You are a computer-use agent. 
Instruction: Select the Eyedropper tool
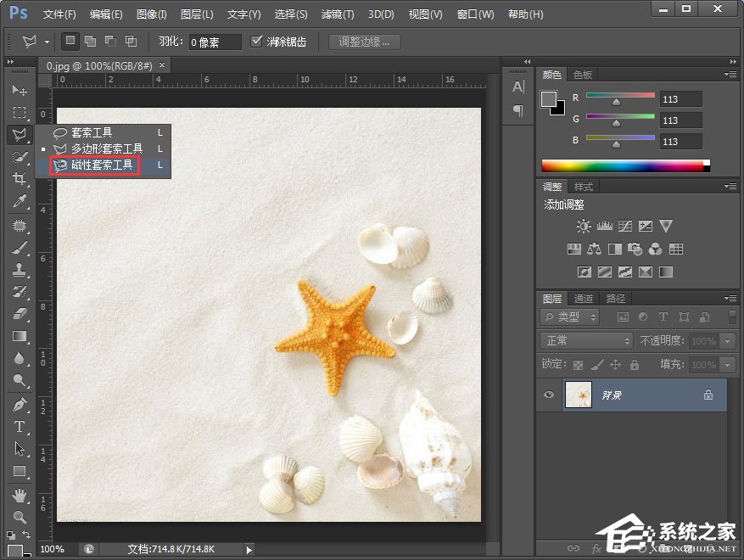tap(19, 201)
